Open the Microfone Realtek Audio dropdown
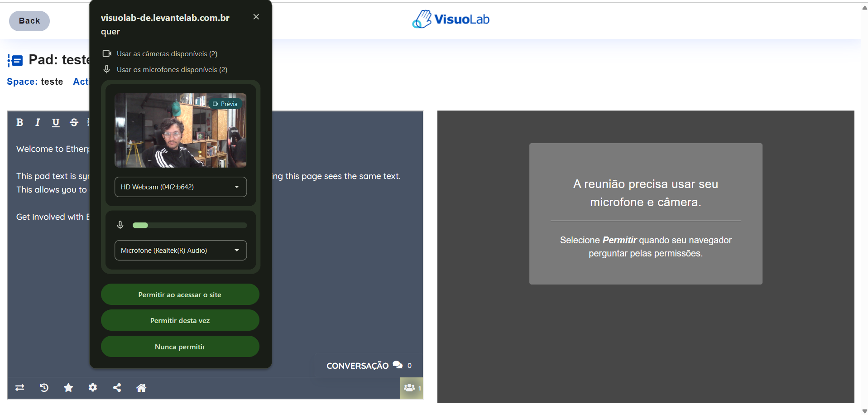The image size is (868, 415). pyautogui.click(x=181, y=251)
